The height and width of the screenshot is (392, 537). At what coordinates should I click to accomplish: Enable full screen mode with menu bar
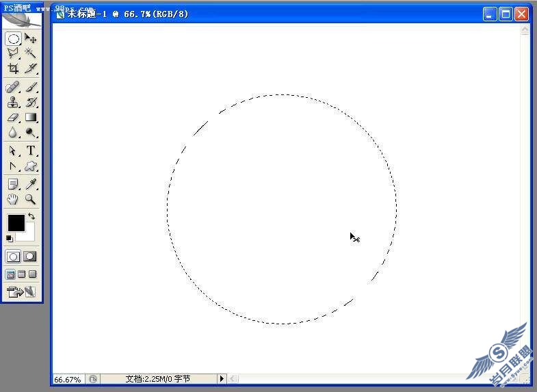tap(22, 274)
